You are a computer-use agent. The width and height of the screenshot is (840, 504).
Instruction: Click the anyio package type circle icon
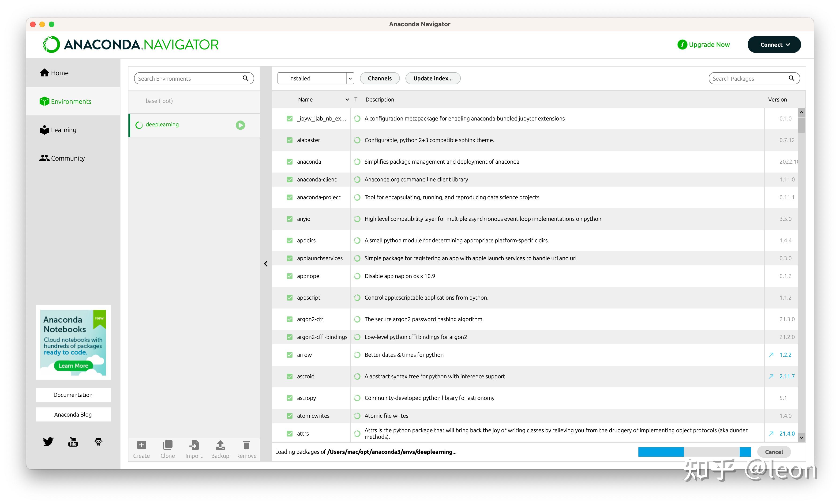357,219
